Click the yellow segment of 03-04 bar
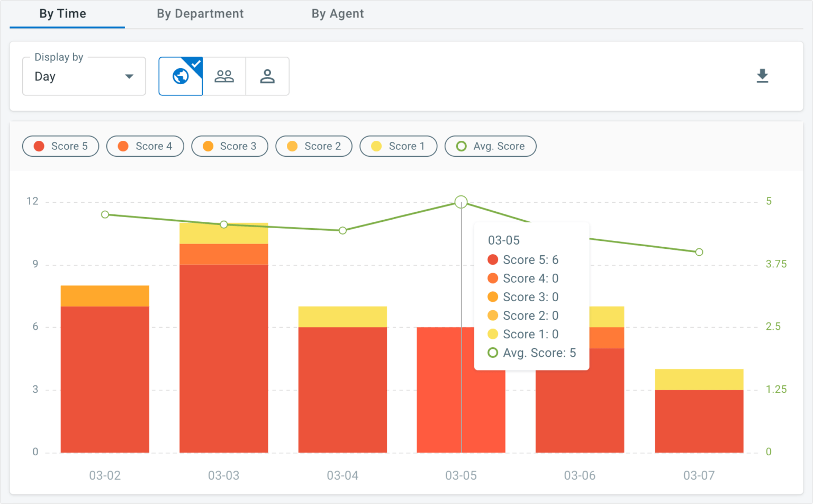This screenshot has width=813, height=504. pos(342,317)
